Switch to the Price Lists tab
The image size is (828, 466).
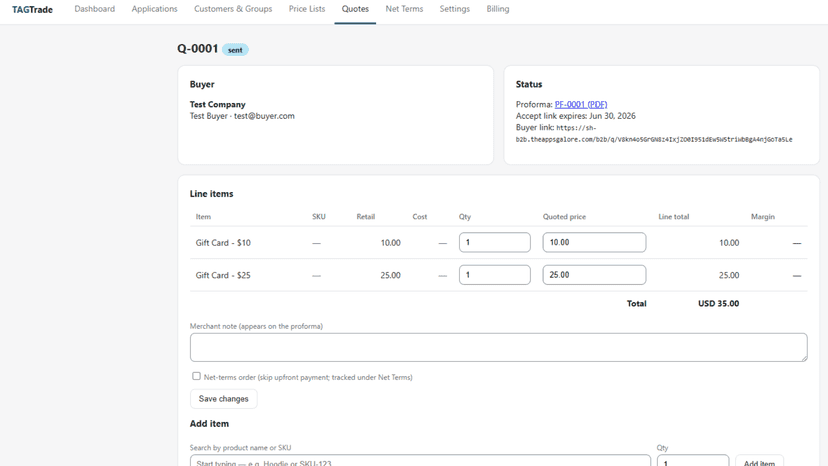[x=307, y=9]
